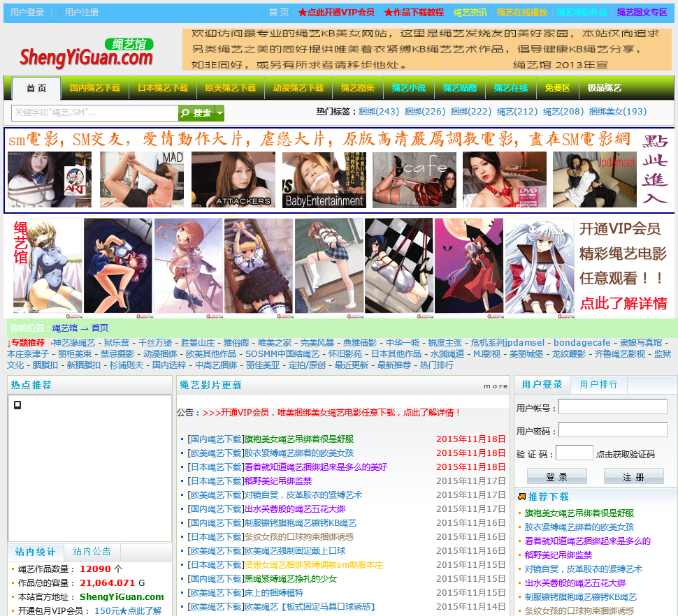Click the more link in 绳艺影片更新

tap(496, 386)
